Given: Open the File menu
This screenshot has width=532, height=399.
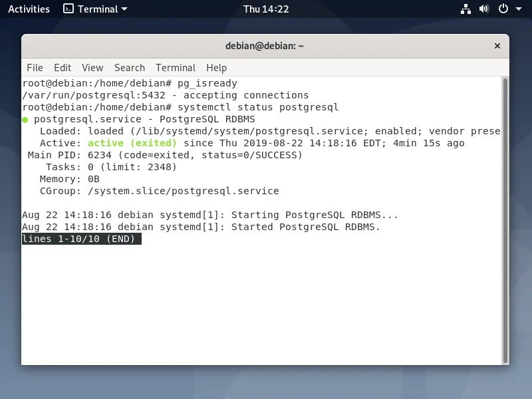Looking at the screenshot, I should (x=35, y=68).
